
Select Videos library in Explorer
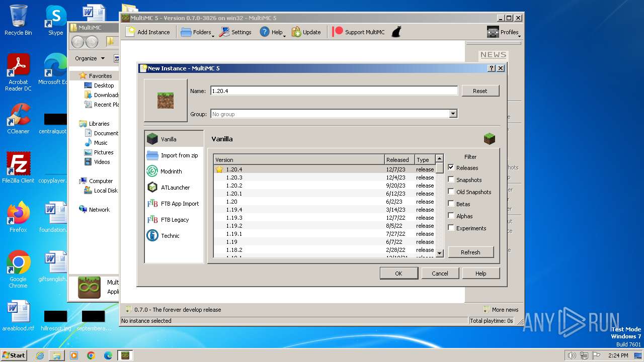[x=97, y=162]
